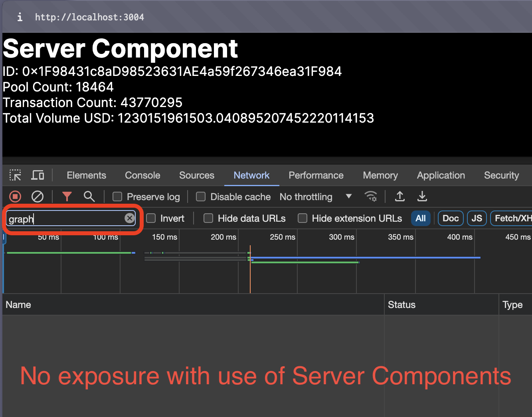Open network conditions wifi icon

[x=371, y=197]
